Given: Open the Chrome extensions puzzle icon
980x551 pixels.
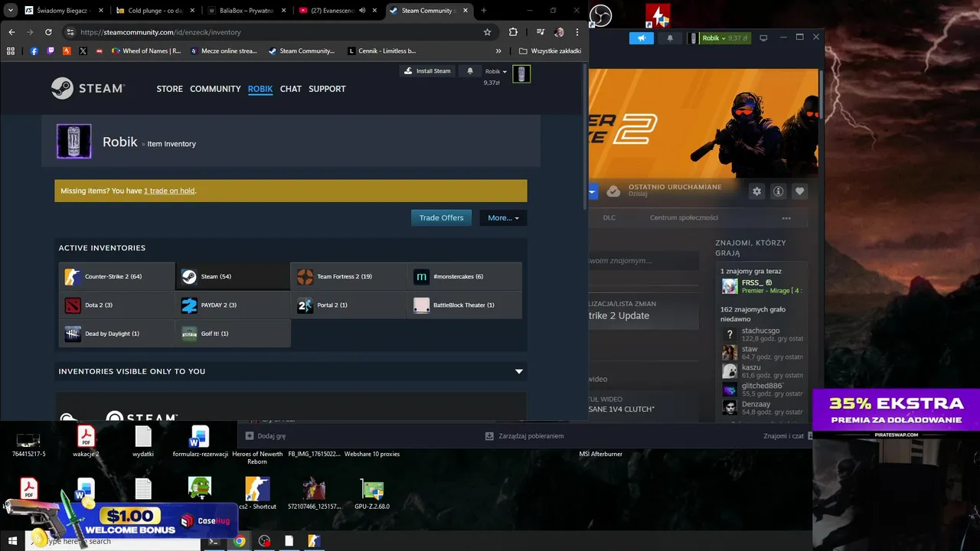Looking at the screenshot, I should 514,32.
